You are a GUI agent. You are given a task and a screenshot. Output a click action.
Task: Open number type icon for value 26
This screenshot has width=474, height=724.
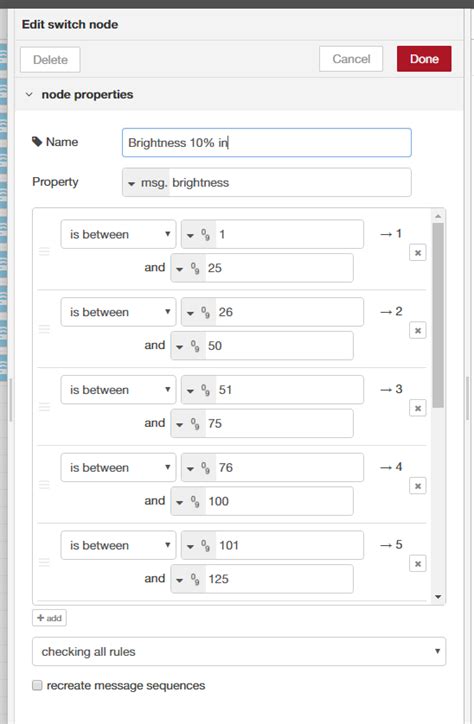pyautogui.click(x=198, y=313)
